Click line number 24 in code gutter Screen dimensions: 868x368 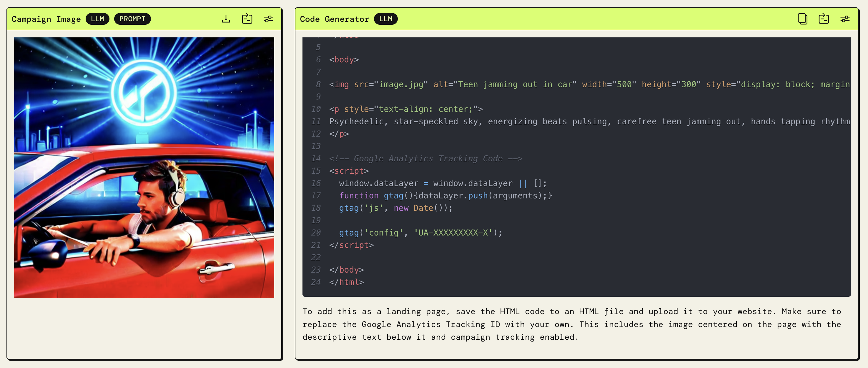pyautogui.click(x=316, y=282)
